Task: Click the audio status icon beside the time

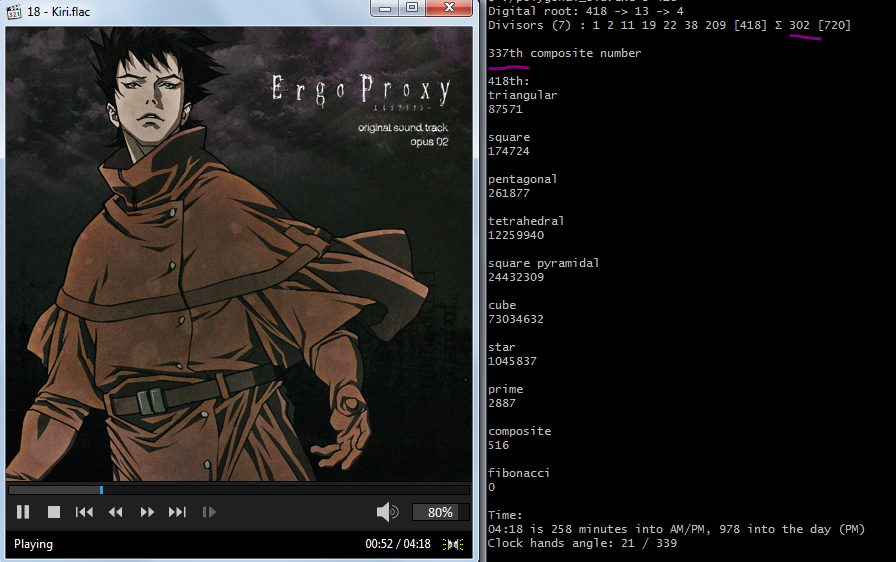Action: 453,544
